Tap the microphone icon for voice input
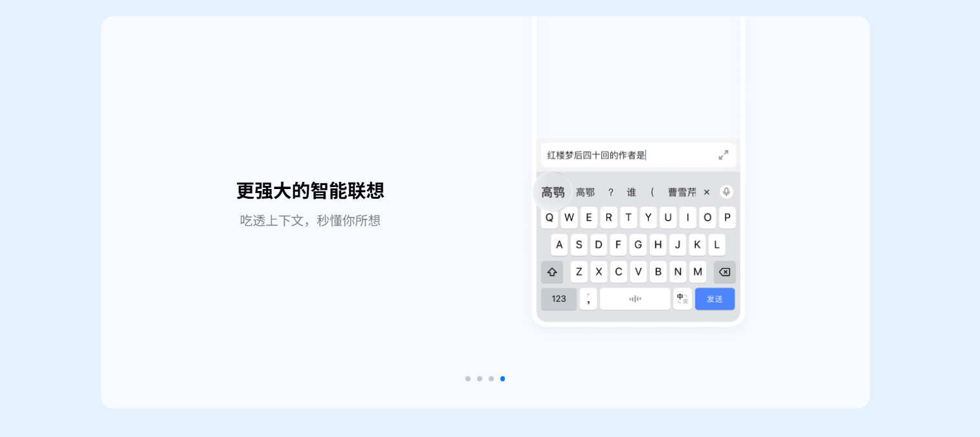This screenshot has height=437, width=980. (x=726, y=192)
